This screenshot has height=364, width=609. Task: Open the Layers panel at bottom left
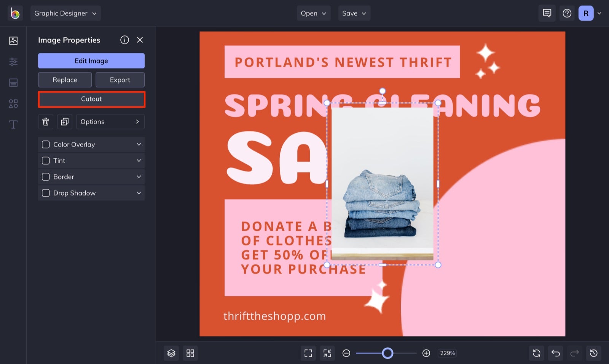pyautogui.click(x=171, y=353)
